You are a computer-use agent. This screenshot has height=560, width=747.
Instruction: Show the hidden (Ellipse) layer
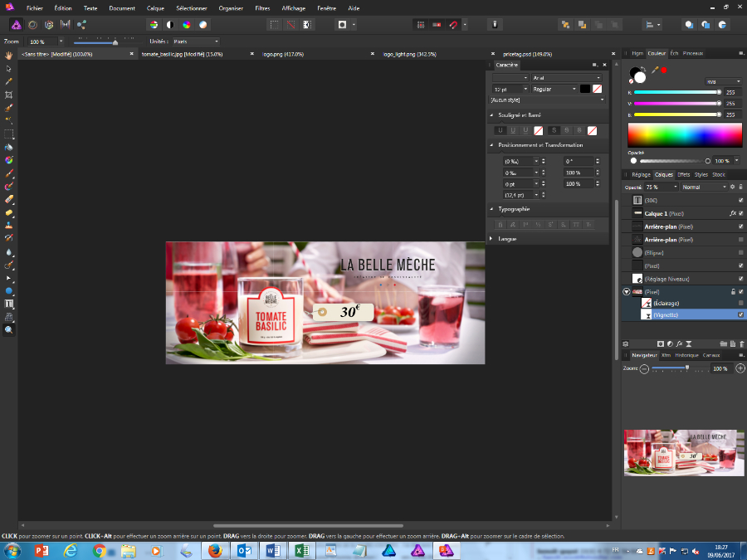(741, 252)
